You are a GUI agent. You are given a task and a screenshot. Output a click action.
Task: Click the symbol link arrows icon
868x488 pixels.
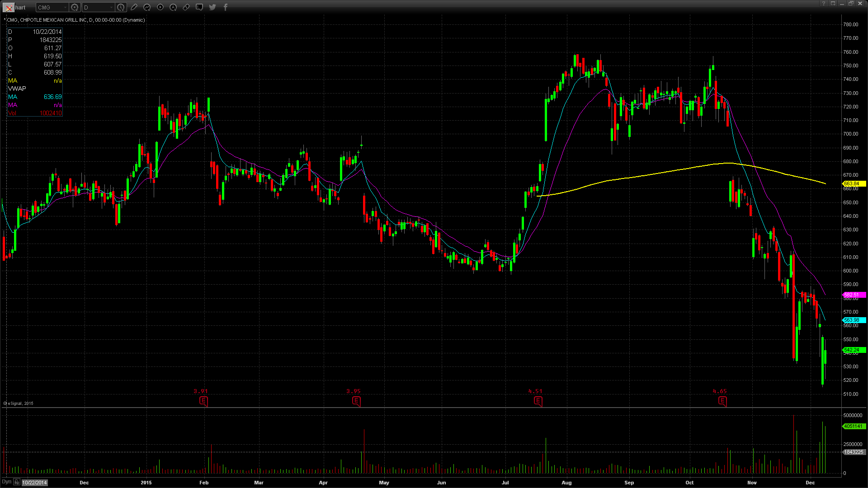[x=186, y=7]
